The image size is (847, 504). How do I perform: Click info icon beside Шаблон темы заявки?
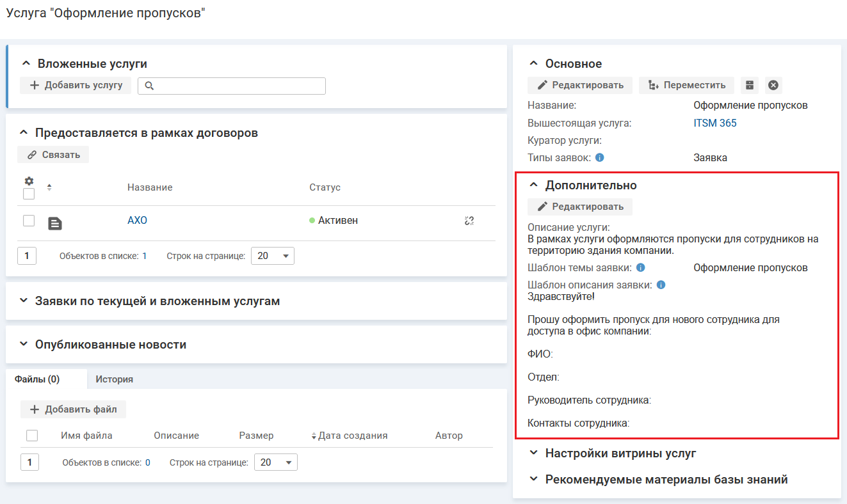[x=640, y=268]
